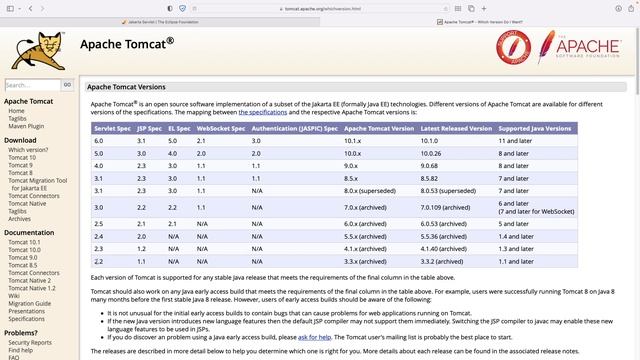Viewport: 640px width, 360px height.
Task: Open the Maven Plugin link
Action: (x=26, y=127)
